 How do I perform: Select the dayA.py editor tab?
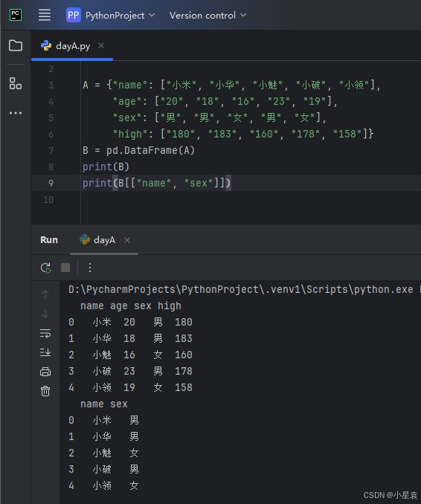click(73, 46)
